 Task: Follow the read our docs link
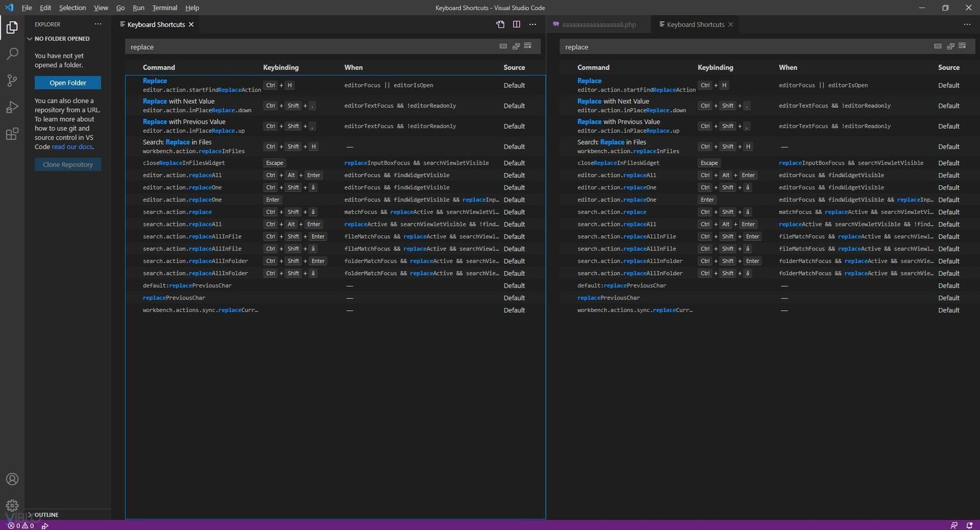click(72, 147)
